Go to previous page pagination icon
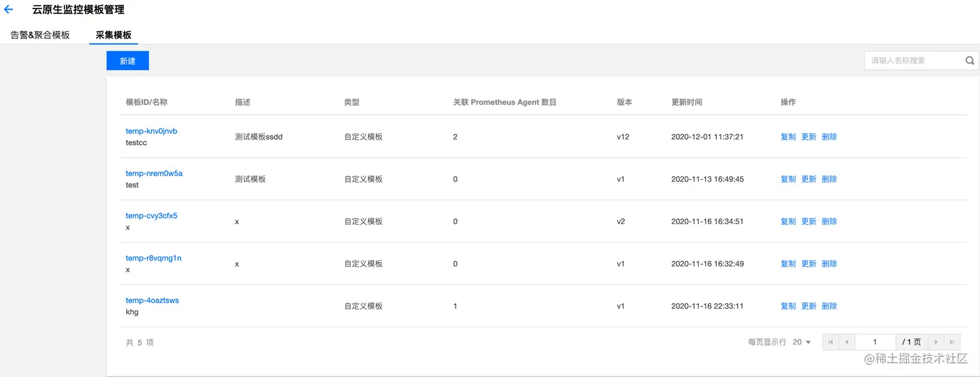Screen dimensions: 980x377 [846, 342]
